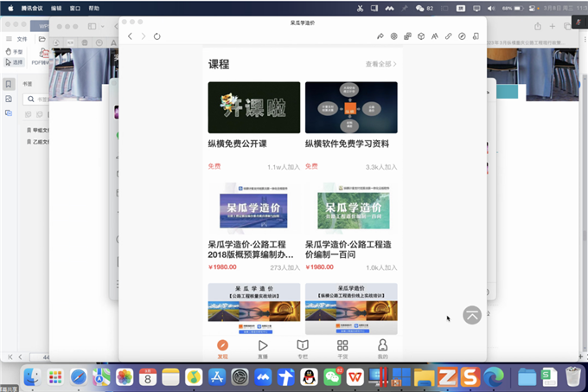Switch to the 专栏 bottom tab

tap(303, 350)
